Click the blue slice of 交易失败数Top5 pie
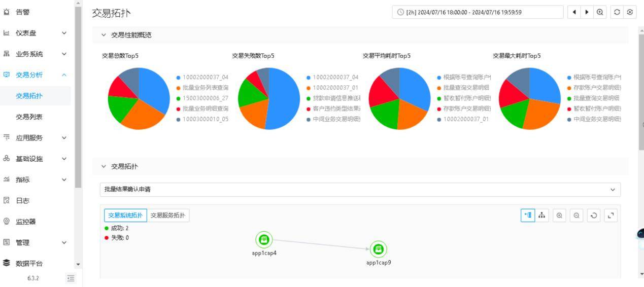This screenshot has height=287, width=644. click(284, 99)
